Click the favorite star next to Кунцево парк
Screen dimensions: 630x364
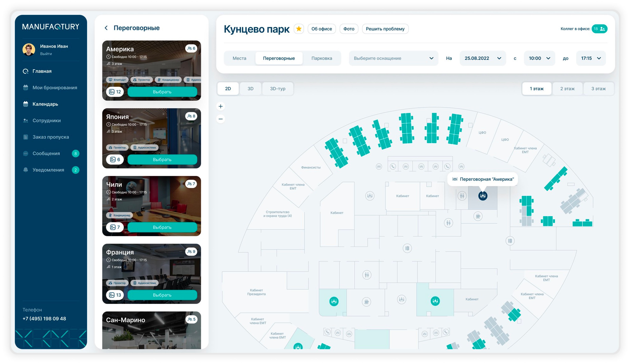click(x=299, y=29)
